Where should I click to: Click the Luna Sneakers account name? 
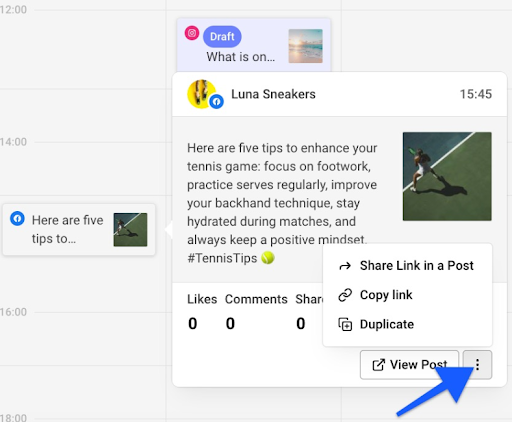click(x=273, y=94)
